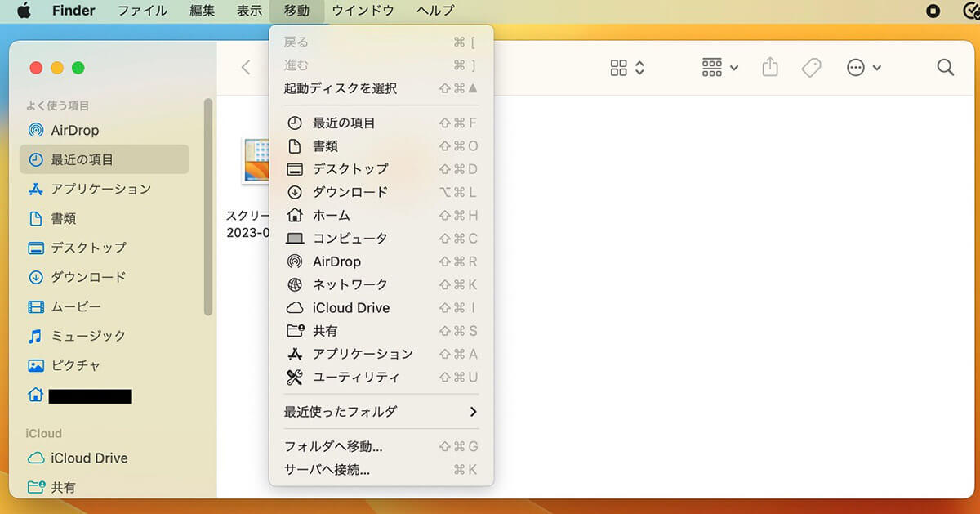Choose ダウンロード in the 移動 menu

pyautogui.click(x=381, y=192)
